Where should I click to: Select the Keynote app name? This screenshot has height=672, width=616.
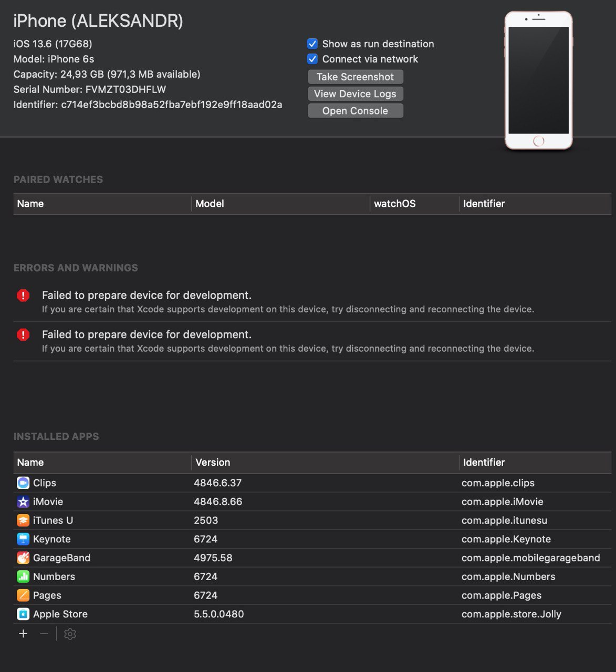pos(51,539)
